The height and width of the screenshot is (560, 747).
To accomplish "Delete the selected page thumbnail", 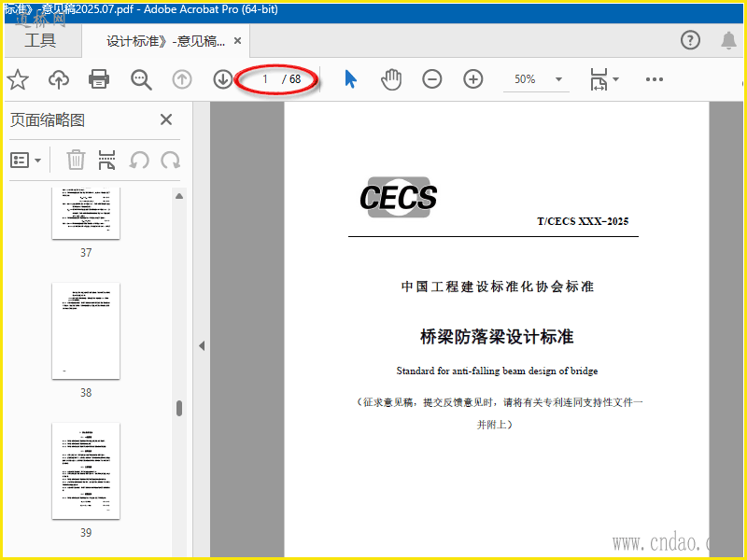I will pos(76,160).
